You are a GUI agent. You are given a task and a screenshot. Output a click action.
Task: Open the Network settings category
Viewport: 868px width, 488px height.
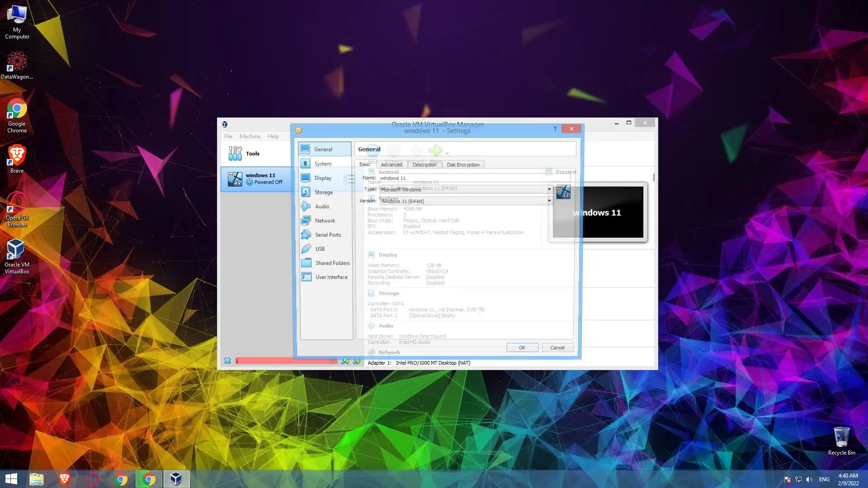325,221
